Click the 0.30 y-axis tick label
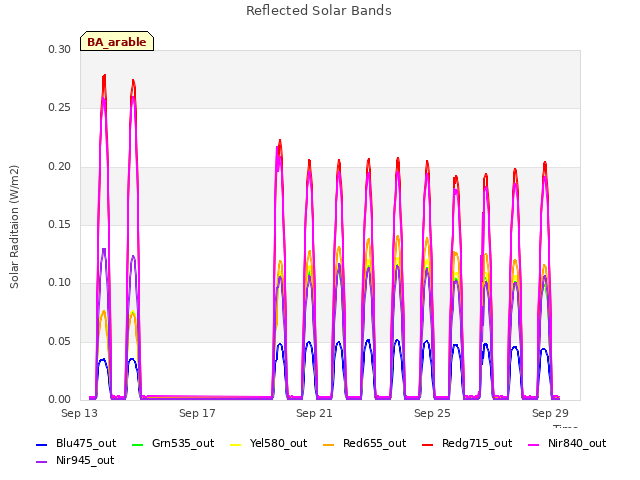The width and height of the screenshot is (640, 480). (x=60, y=49)
